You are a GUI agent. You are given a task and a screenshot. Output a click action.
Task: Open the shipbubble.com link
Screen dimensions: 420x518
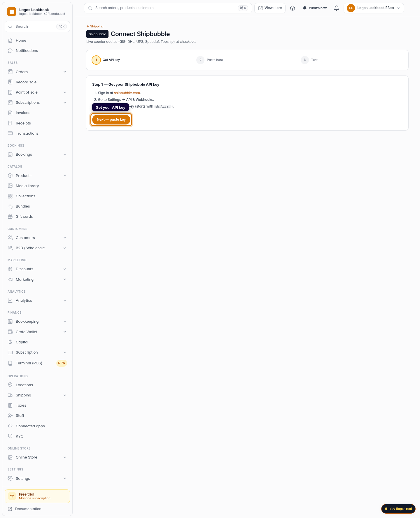click(x=127, y=93)
